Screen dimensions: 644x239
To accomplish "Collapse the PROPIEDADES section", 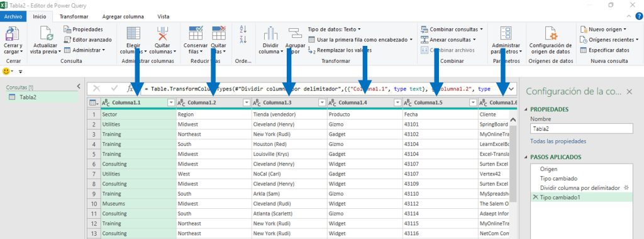I will coord(527,109).
